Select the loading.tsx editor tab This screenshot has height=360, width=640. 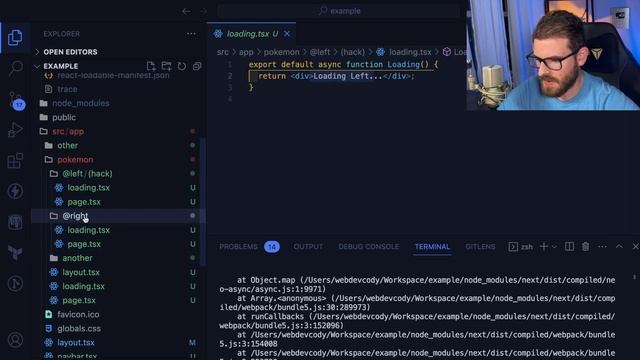pos(251,34)
